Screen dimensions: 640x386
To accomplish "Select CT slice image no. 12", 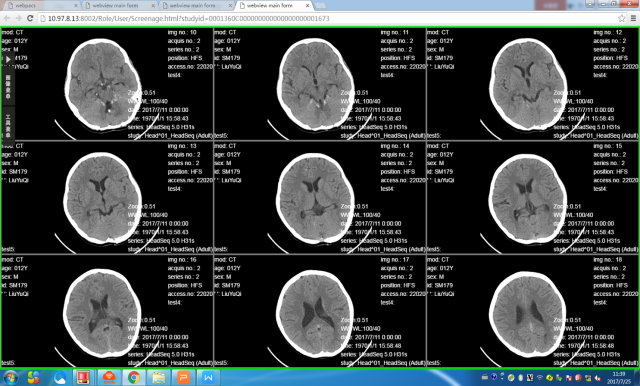I will [x=533, y=84].
